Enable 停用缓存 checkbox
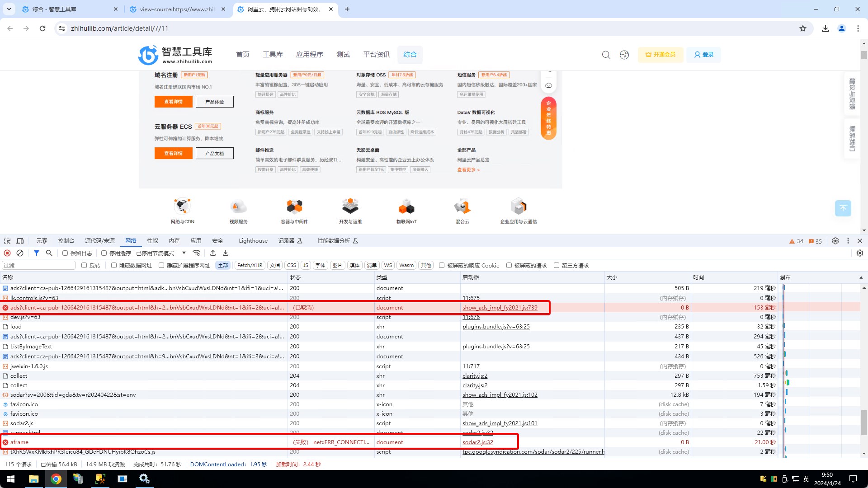The height and width of the screenshot is (488, 868). click(x=104, y=253)
